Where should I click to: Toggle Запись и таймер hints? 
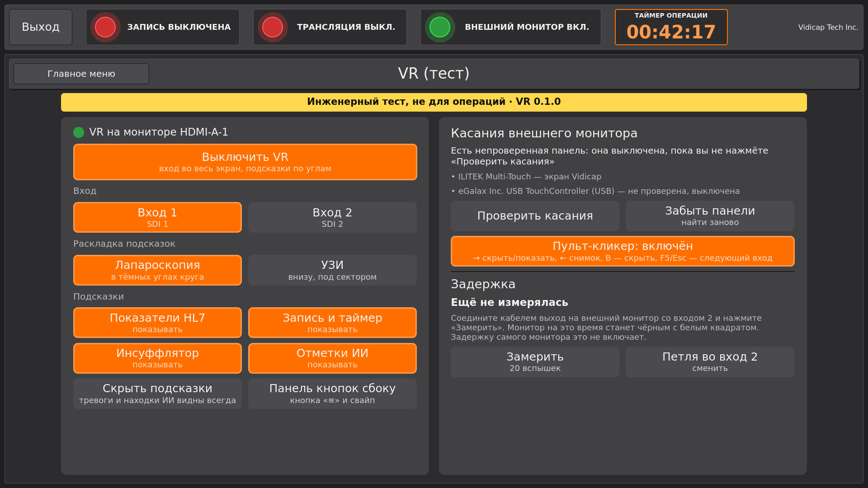coord(332,323)
